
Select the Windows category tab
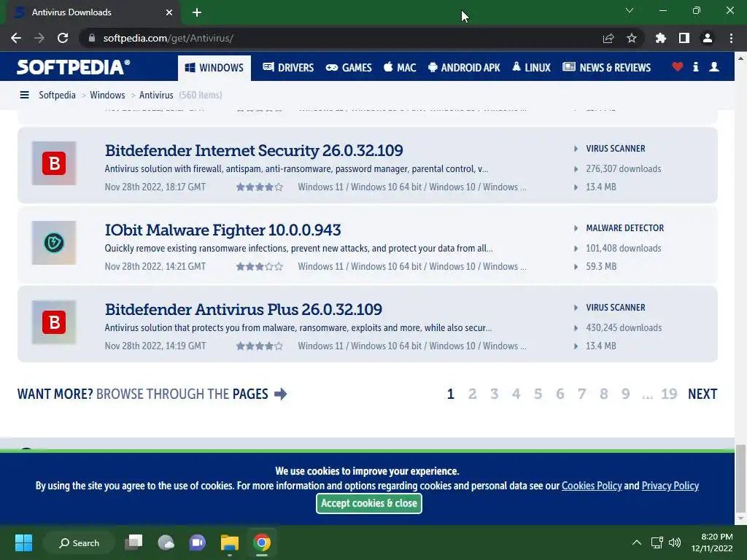pos(214,68)
